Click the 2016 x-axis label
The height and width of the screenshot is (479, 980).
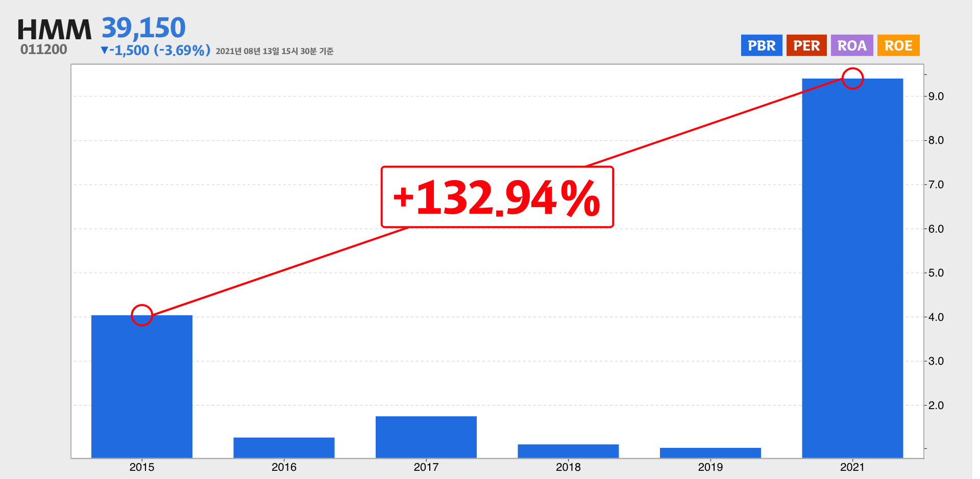click(x=284, y=467)
